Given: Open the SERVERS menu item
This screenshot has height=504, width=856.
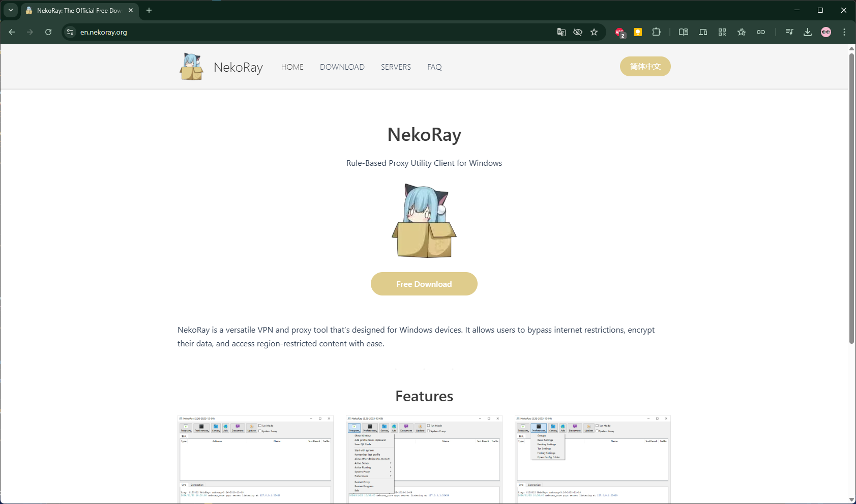Looking at the screenshot, I should [x=396, y=67].
